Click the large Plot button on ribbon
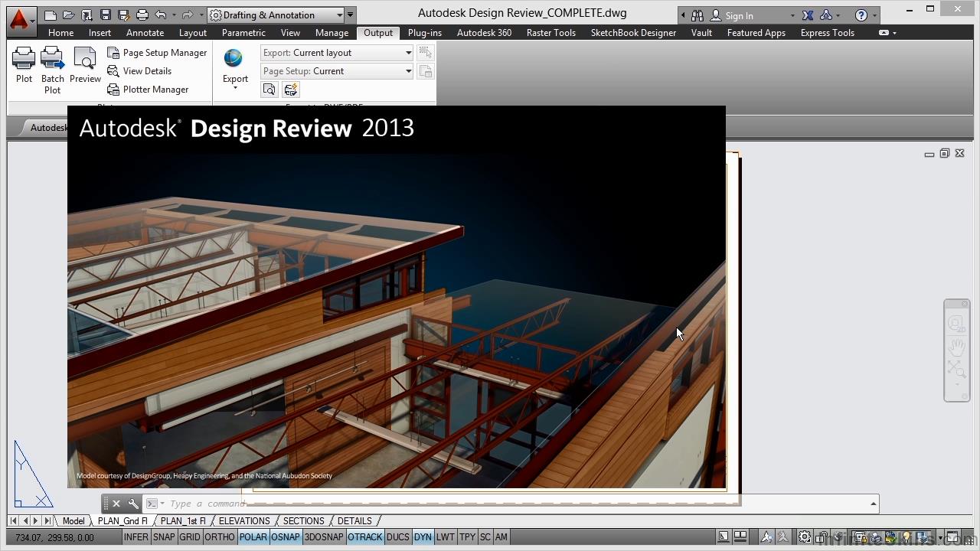Image resolution: width=980 pixels, height=551 pixels. click(x=24, y=65)
